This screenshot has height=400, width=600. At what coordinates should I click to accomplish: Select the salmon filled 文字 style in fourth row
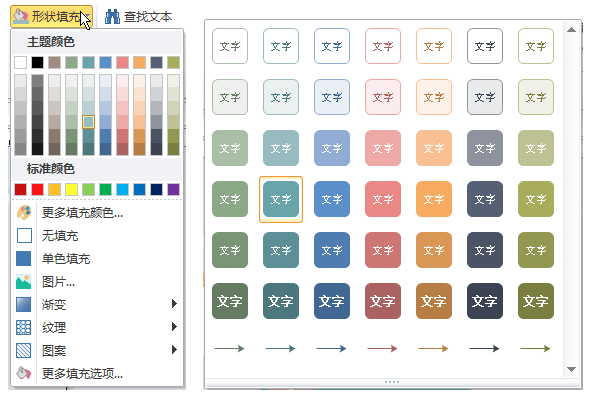point(383,199)
